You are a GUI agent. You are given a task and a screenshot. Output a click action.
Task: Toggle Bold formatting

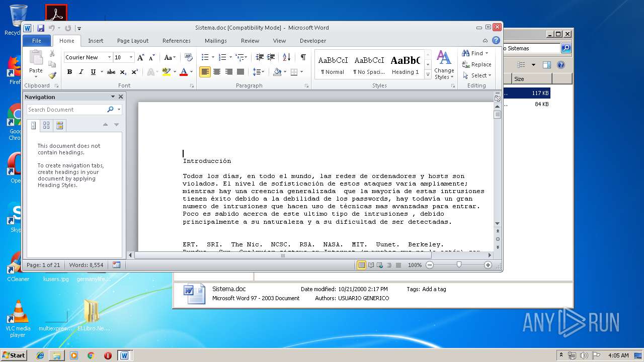point(69,72)
